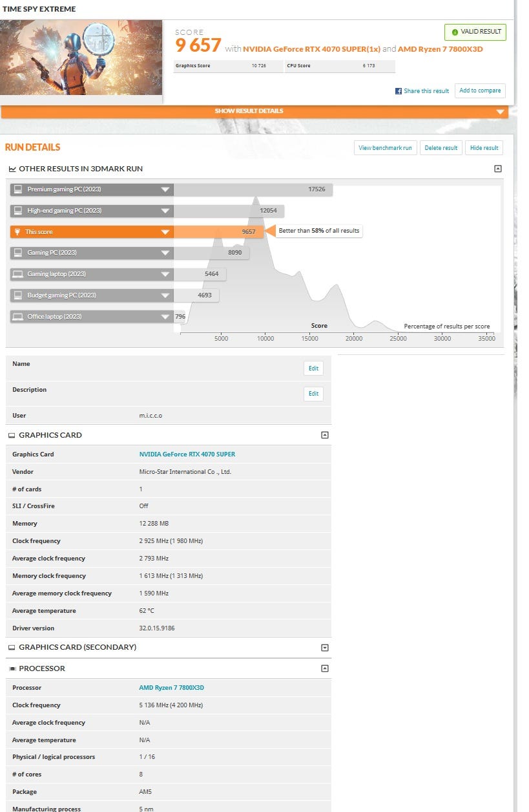Click vendor Micro-Star International Co., Ltd.
Image resolution: width=529 pixels, height=812 pixels.
(185, 472)
